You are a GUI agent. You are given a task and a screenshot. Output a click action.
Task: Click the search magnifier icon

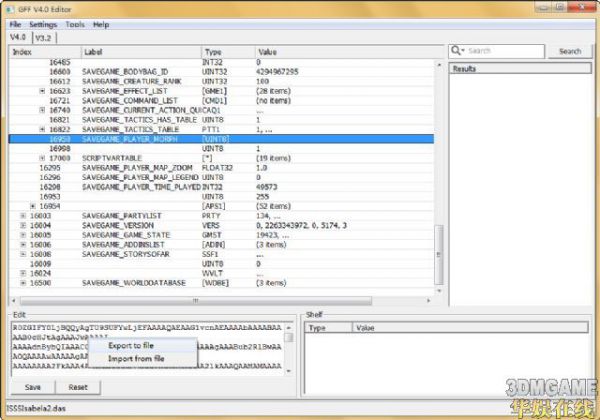457,51
